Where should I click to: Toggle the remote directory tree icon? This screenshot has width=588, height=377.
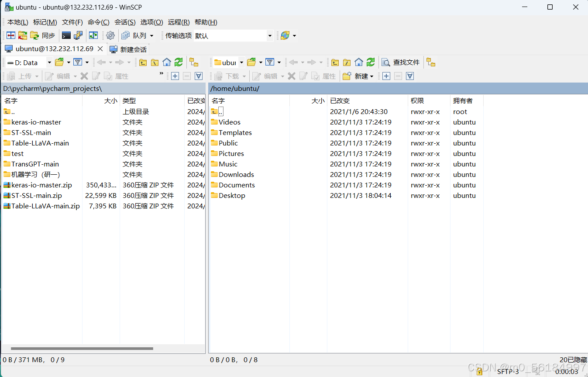tap(431, 62)
